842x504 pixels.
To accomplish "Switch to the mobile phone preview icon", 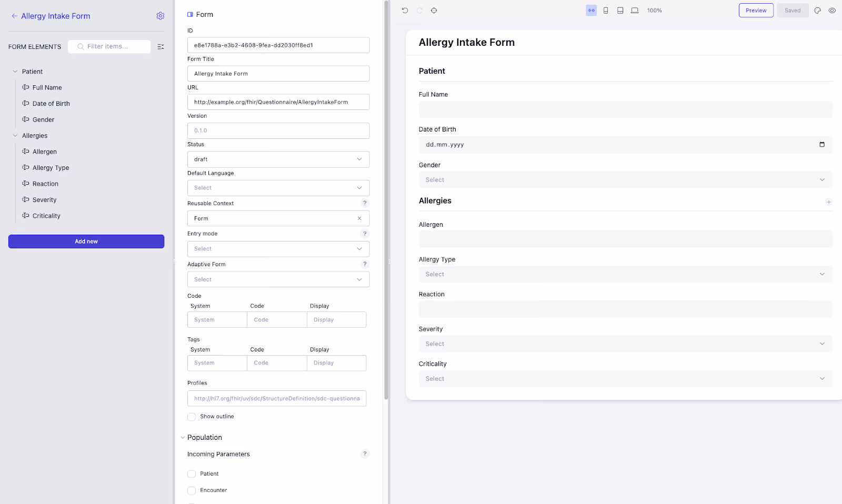I will pyautogui.click(x=606, y=11).
